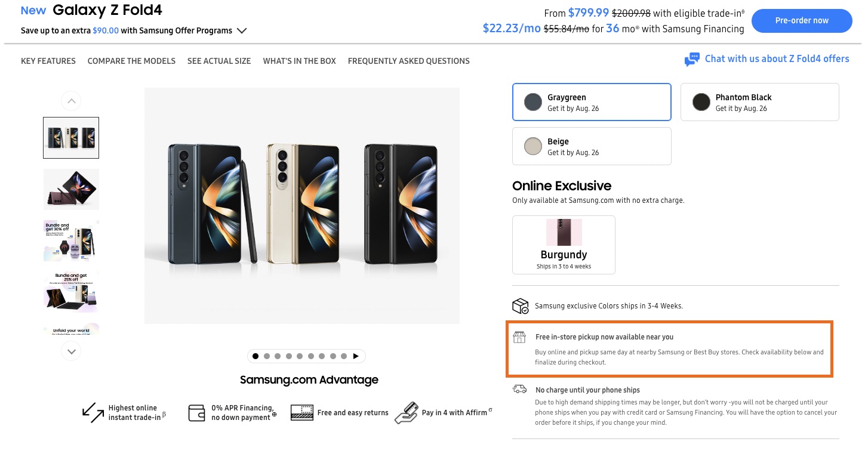Open the KEY FEATURES section
The image size is (868, 451).
(48, 61)
